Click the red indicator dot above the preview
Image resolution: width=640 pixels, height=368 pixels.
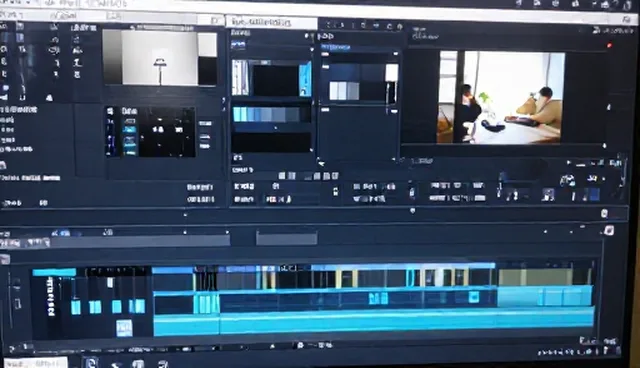pyautogui.click(x=609, y=45)
